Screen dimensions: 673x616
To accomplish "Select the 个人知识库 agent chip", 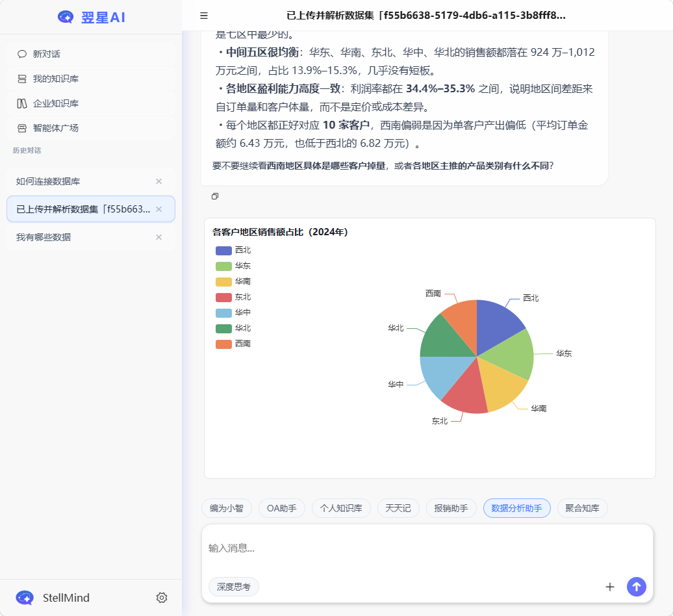I will click(341, 508).
